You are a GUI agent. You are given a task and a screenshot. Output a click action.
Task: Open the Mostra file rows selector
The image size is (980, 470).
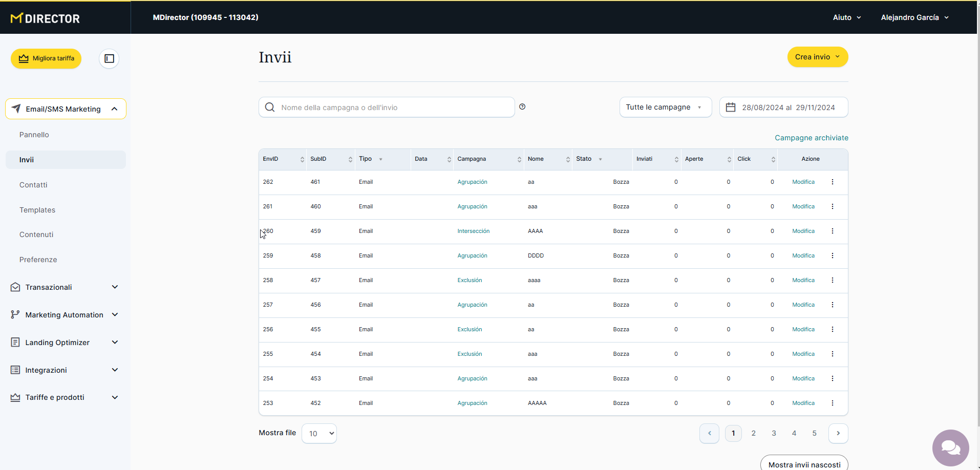click(319, 434)
